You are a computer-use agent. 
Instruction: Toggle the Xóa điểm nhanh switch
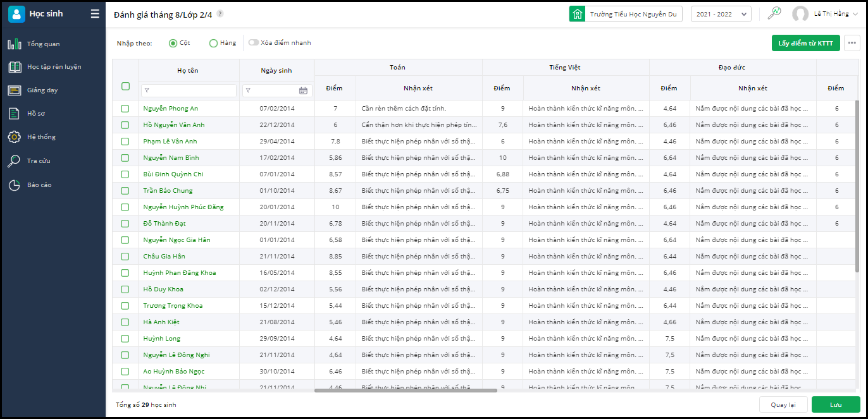tap(254, 43)
